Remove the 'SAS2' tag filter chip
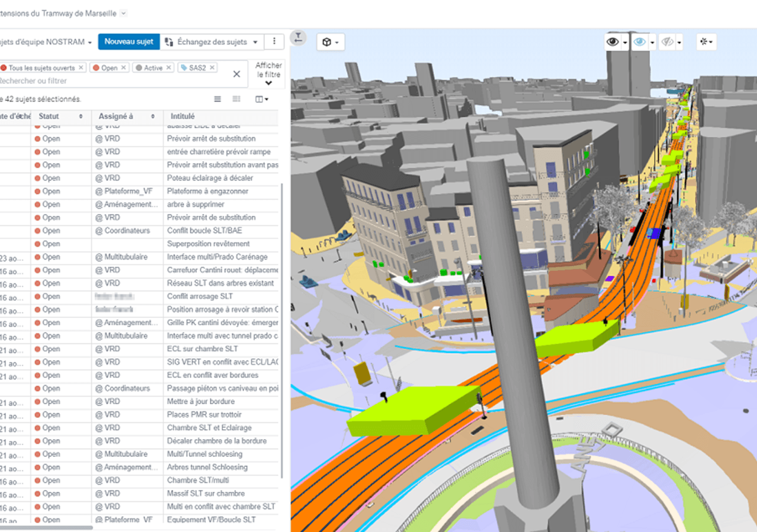 [212, 68]
